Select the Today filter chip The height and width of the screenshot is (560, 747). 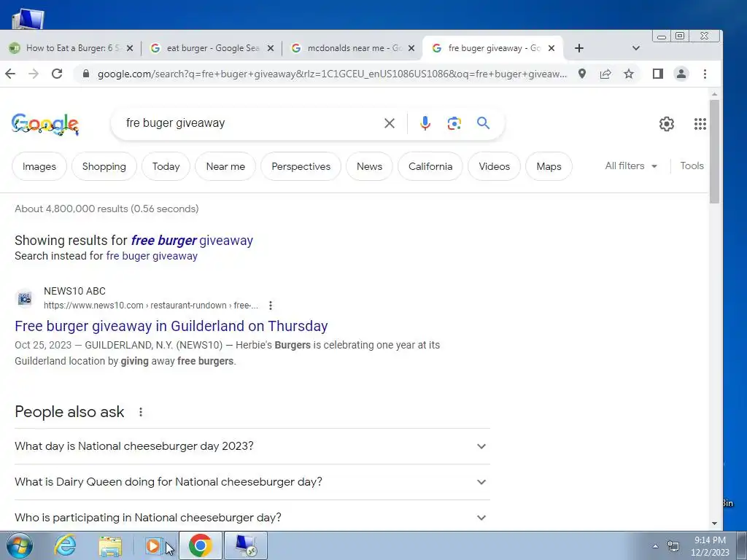(166, 166)
